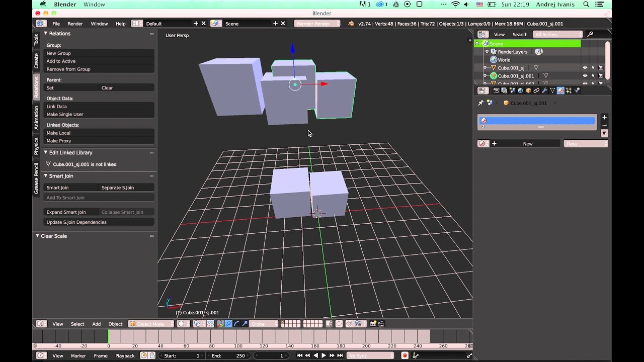The width and height of the screenshot is (644, 362).
Task: Click Update S.Join Dependencies button
Action: 99,222
